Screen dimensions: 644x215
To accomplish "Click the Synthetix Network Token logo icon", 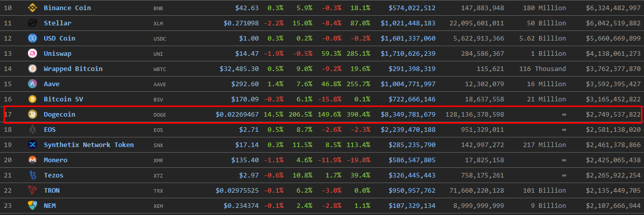I will [33, 145].
